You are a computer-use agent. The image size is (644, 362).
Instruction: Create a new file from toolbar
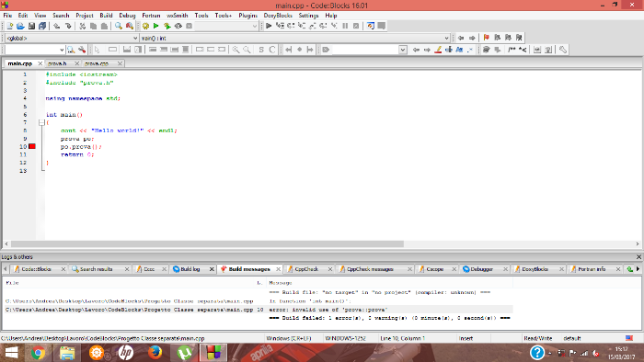pyautogui.click(x=10, y=26)
